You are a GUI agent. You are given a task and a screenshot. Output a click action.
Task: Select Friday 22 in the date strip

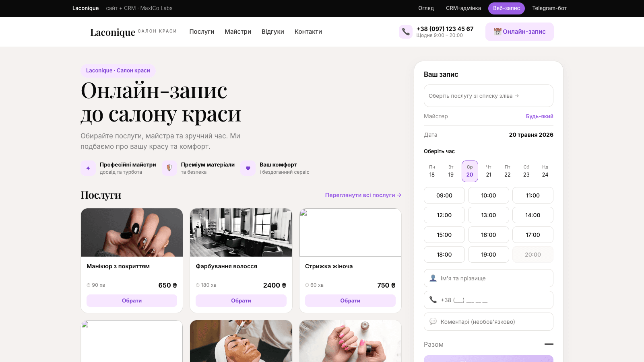point(508,171)
